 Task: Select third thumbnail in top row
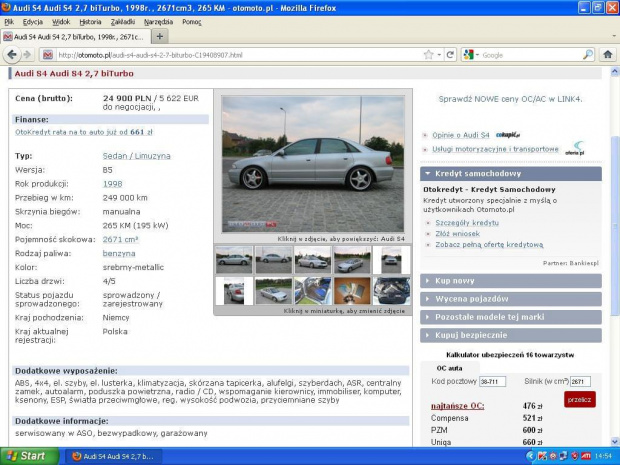click(312, 260)
